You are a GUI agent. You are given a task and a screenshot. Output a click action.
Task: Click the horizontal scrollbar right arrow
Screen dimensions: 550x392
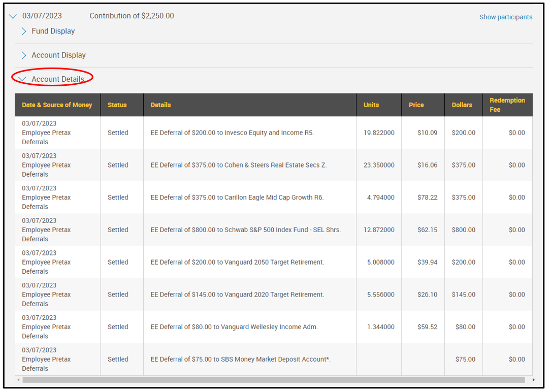pos(533,380)
